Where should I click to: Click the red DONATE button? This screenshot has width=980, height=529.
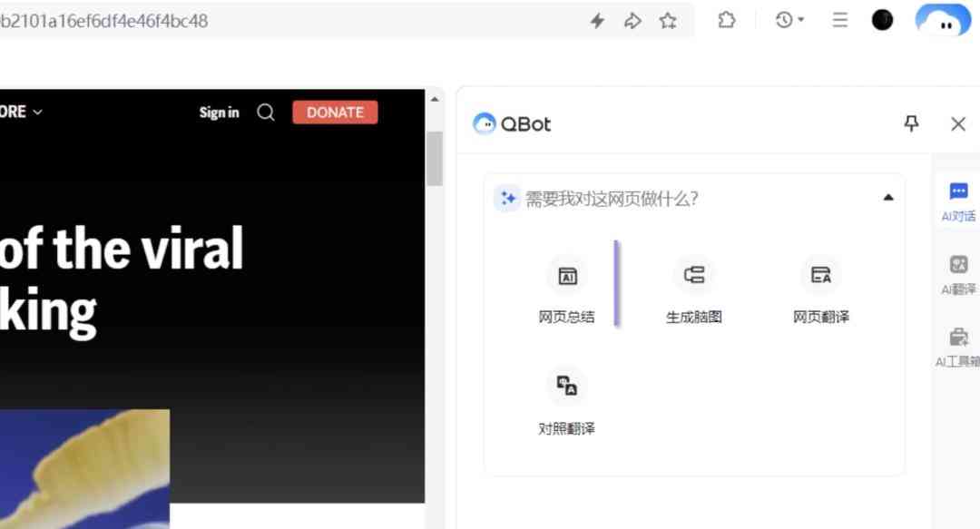tap(335, 112)
